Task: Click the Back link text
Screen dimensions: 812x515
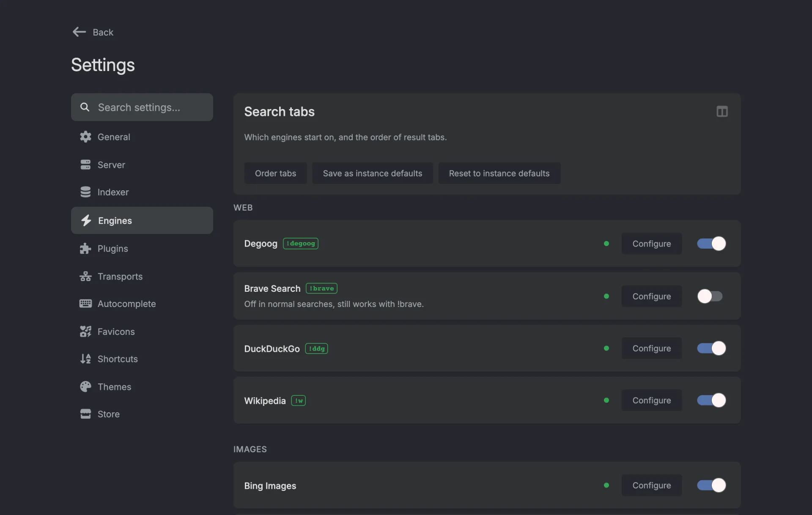Action: (x=103, y=32)
